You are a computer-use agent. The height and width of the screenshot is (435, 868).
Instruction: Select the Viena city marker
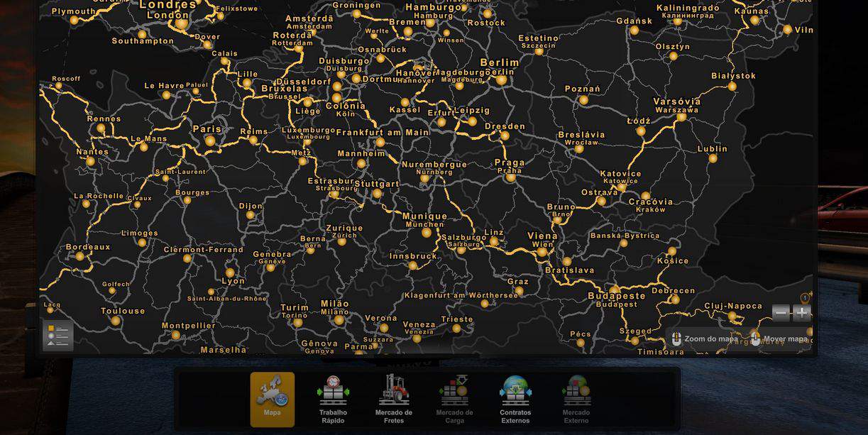[x=542, y=251]
